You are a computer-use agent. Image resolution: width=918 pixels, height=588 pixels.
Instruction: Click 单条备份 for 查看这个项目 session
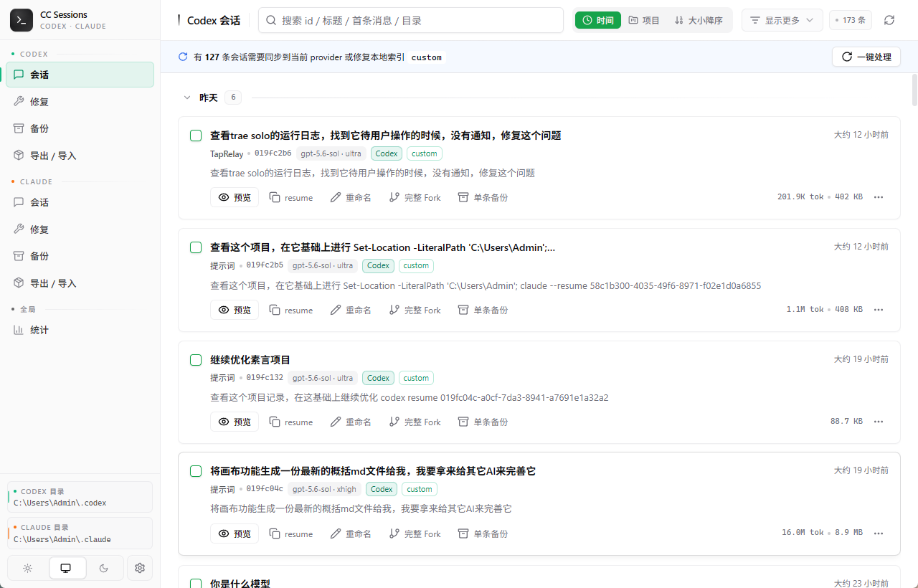[483, 310]
